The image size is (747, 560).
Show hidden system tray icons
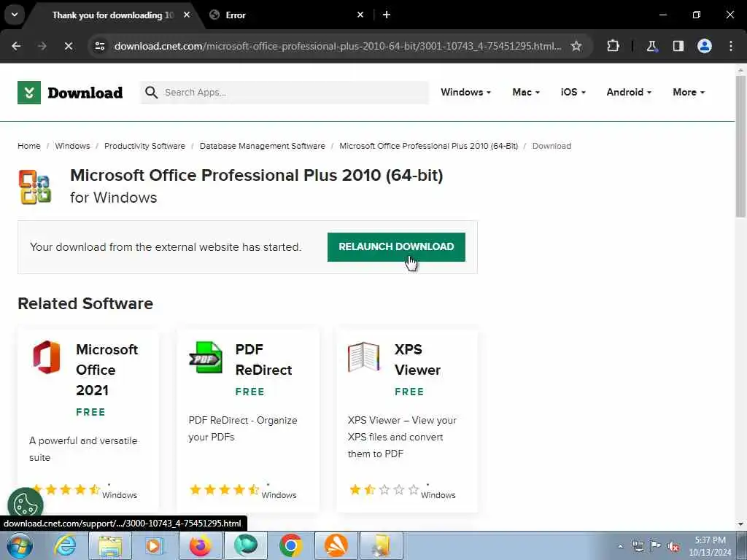[620, 547]
